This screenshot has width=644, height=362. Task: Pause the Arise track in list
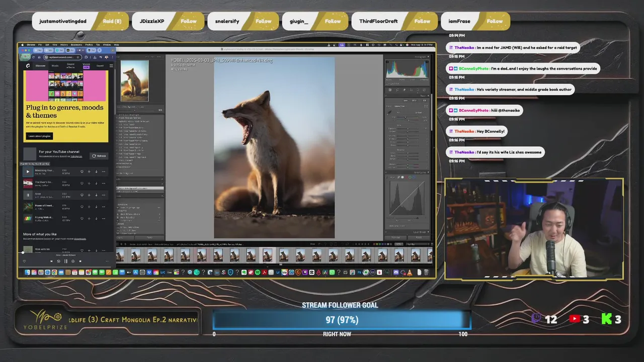pyautogui.click(x=28, y=195)
